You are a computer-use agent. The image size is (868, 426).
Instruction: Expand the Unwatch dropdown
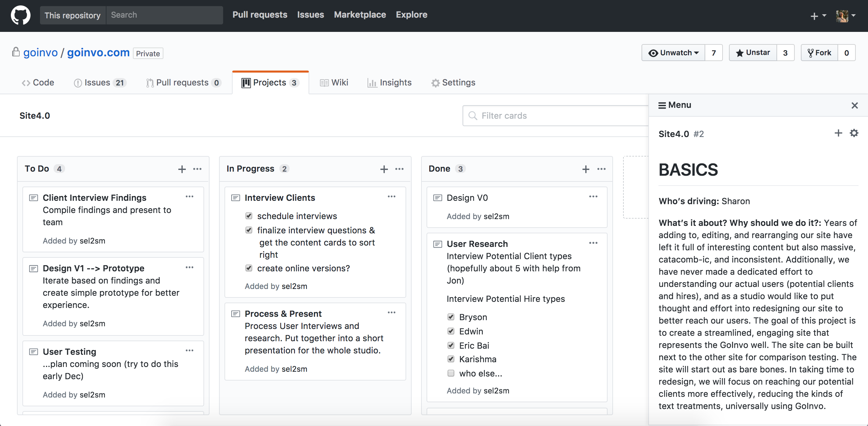673,53
